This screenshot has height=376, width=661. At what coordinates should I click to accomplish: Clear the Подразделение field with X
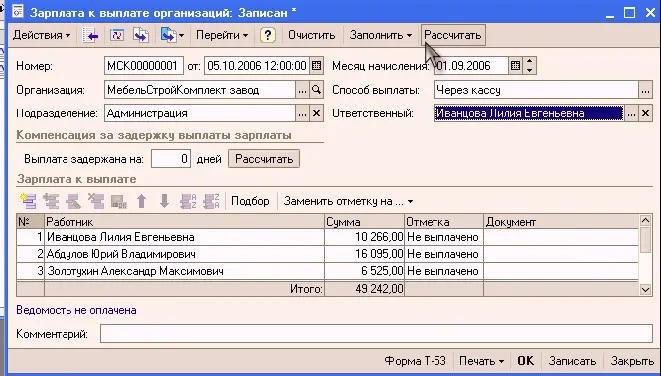point(316,113)
